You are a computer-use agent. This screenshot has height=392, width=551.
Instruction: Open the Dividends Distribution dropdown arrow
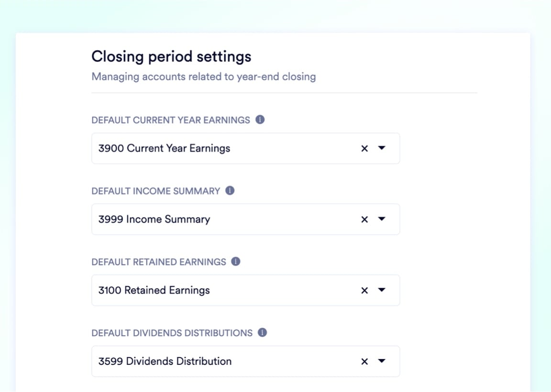point(382,361)
